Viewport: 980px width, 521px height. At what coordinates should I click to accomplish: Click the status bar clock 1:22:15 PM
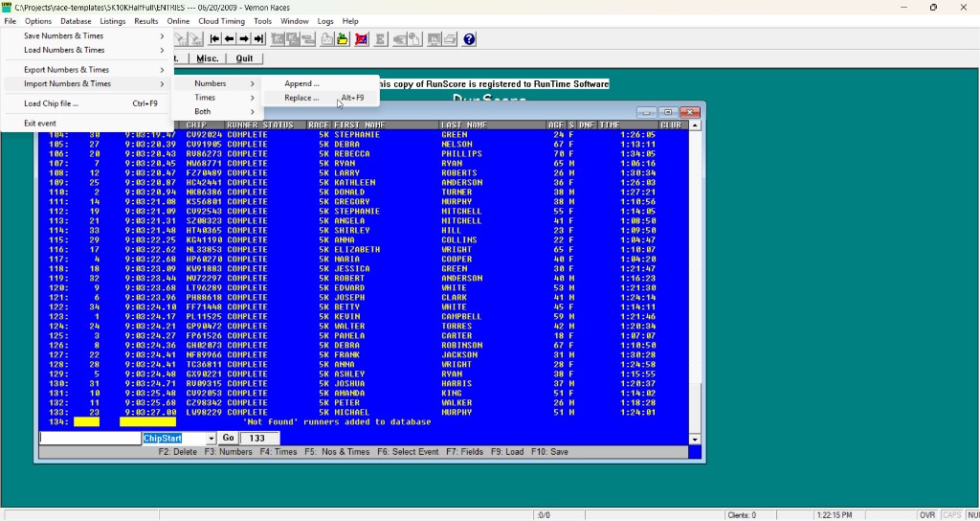(835, 515)
